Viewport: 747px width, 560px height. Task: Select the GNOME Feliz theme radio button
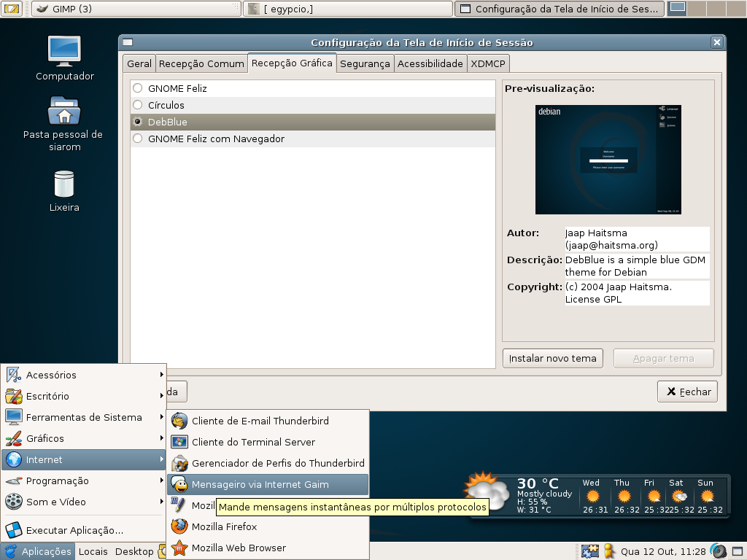tap(138, 88)
